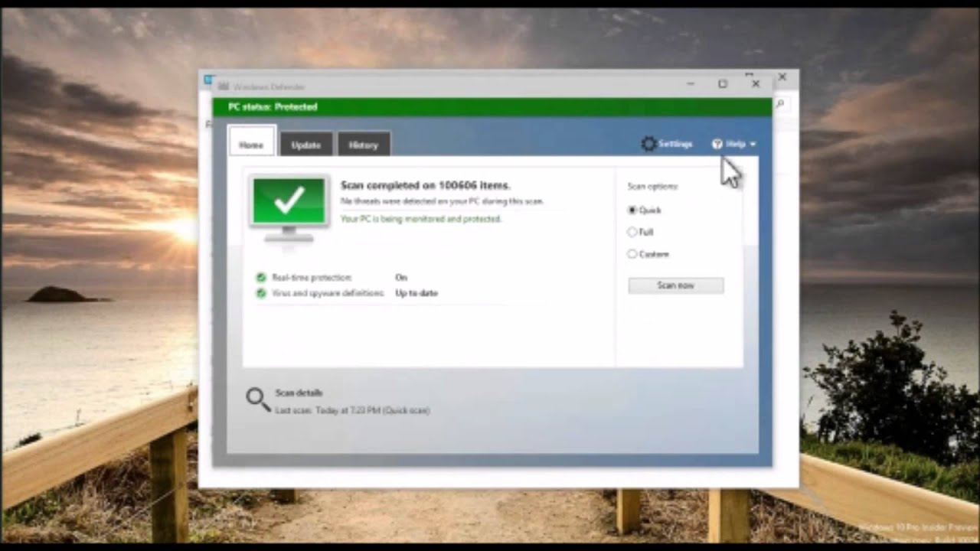Click the green protected monitor icon

pos(289,208)
